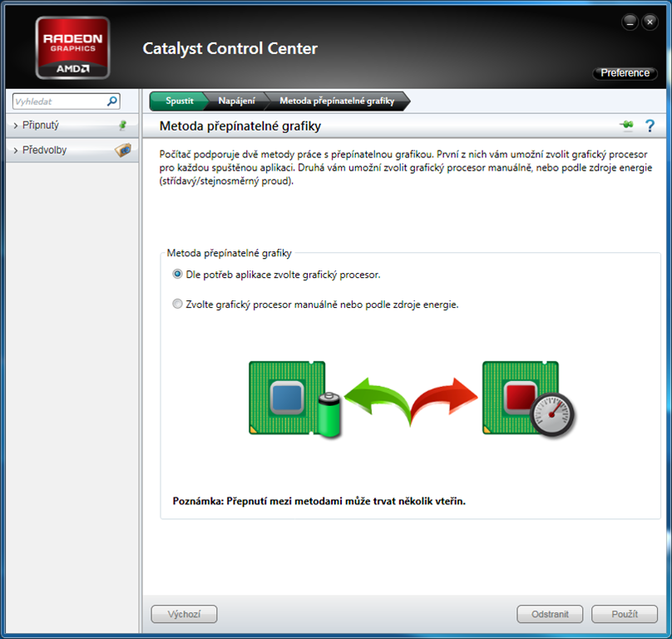Click the green pin icon in page header
Screen dimensions: 672x639
click(x=626, y=126)
